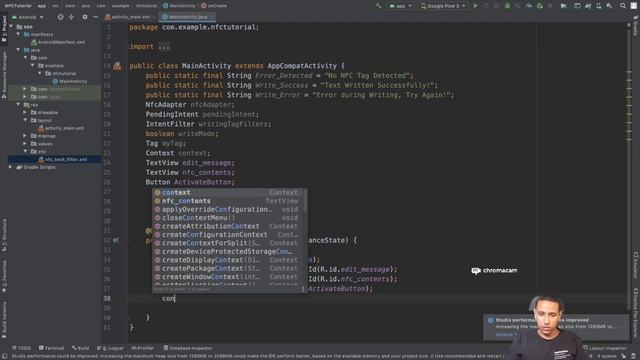This screenshot has height=360, width=640.
Task: Choose 'createAttributionContext' autocomplete suggestion
Action: (x=228, y=227)
